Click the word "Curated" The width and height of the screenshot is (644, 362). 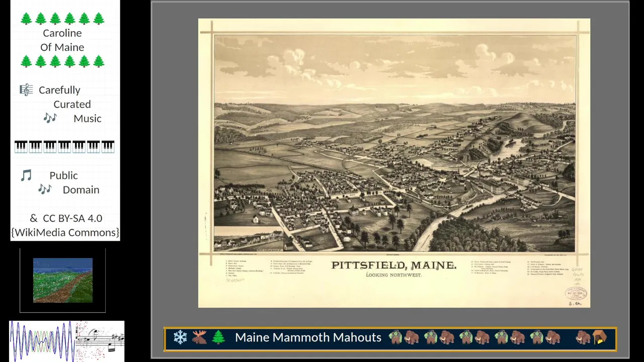tap(72, 105)
